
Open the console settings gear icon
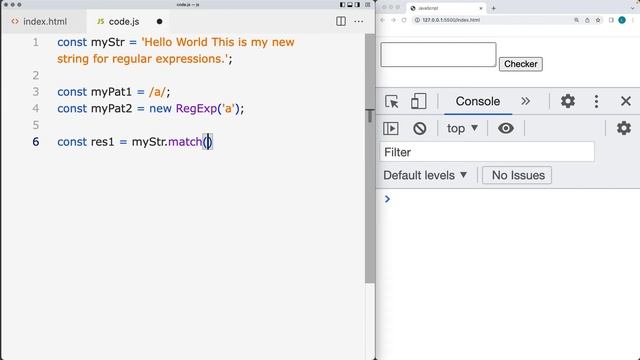(x=624, y=129)
